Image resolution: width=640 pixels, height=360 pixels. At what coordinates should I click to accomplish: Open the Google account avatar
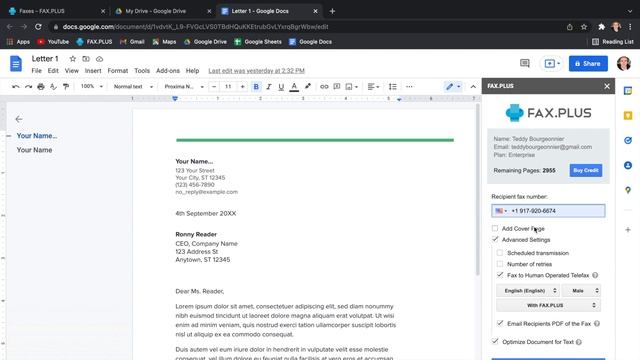624,63
